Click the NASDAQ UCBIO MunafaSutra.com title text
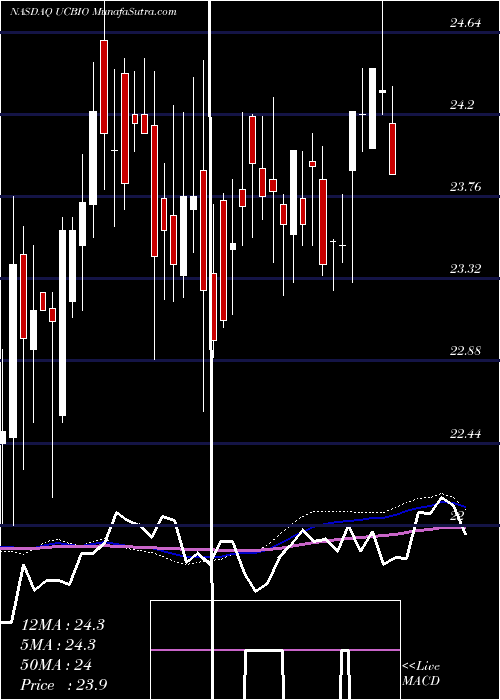The height and width of the screenshot is (700, 500). (93, 12)
